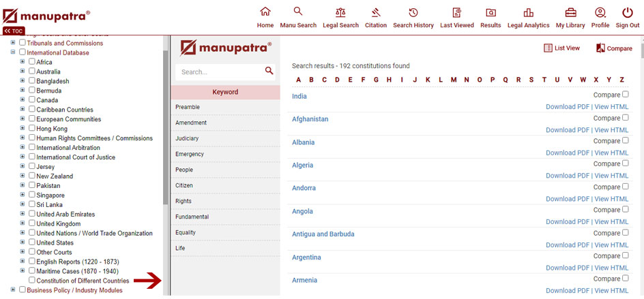644x299 pixels.
Task: Open Legal Analytics chart icon
Action: (528, 13)
